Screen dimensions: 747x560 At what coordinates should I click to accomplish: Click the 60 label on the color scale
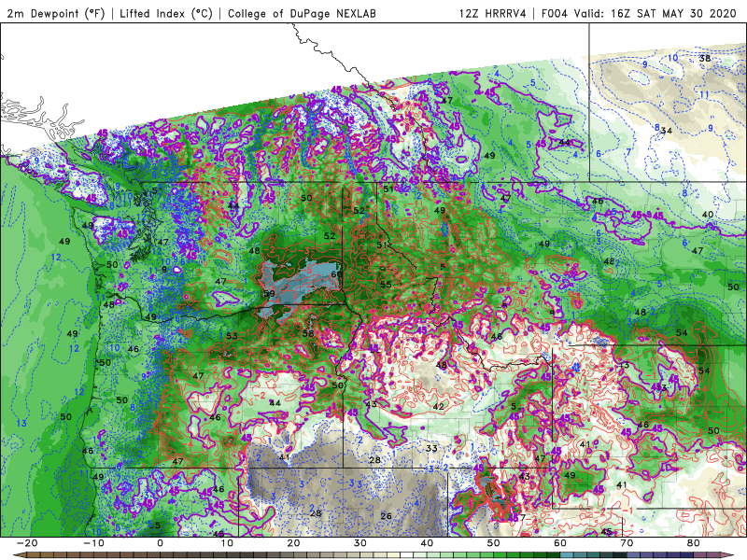click(x=560, y=543)
